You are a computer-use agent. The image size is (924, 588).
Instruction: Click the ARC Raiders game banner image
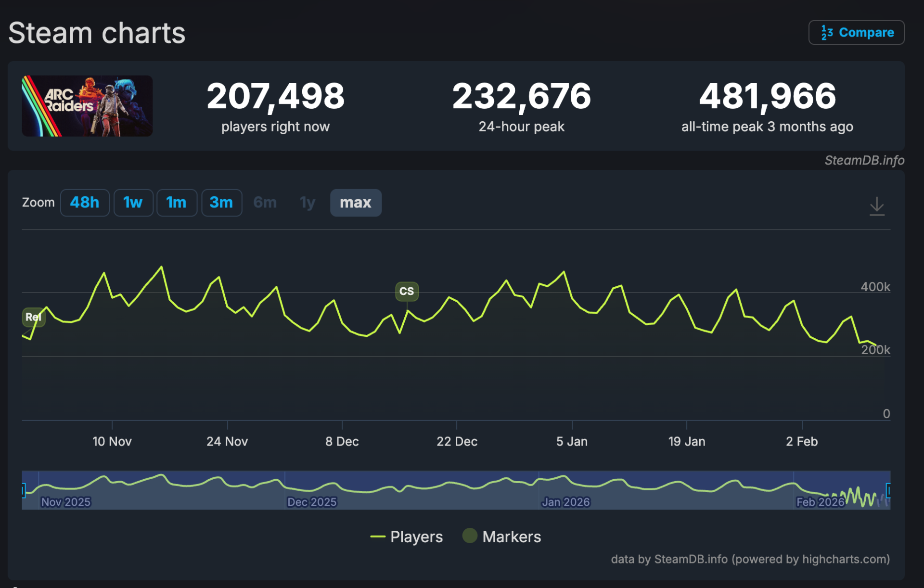[x=87, y=106]
